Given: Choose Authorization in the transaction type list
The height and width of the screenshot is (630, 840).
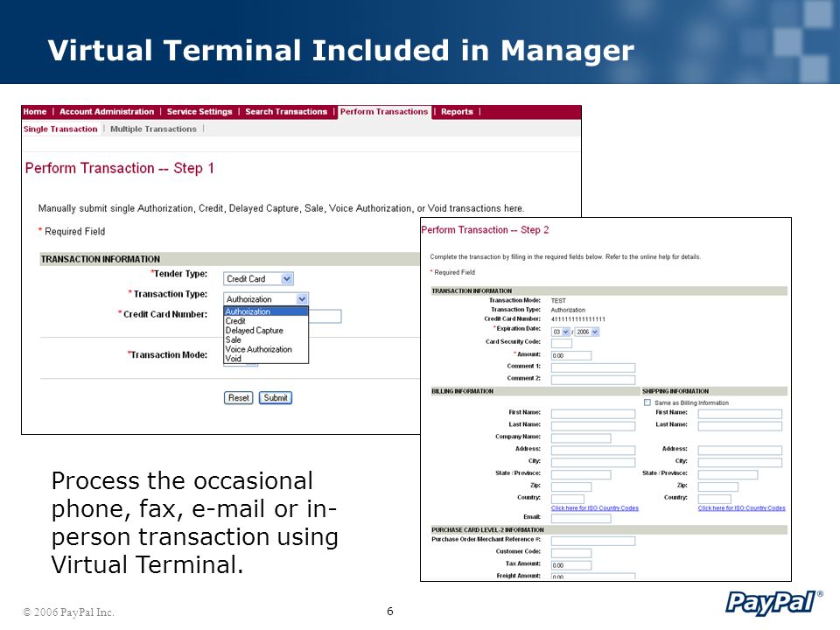Looking at the screenshot, I should point(266,311).
